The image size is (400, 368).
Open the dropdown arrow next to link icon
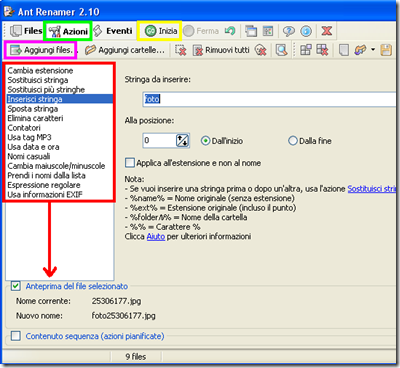(x=373, y=50)
